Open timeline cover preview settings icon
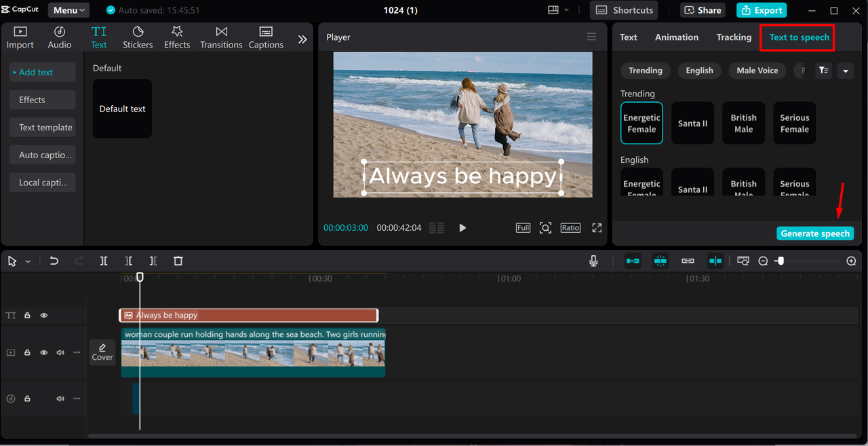This screenshot has width=868, height=446. (x=743, y=261)
